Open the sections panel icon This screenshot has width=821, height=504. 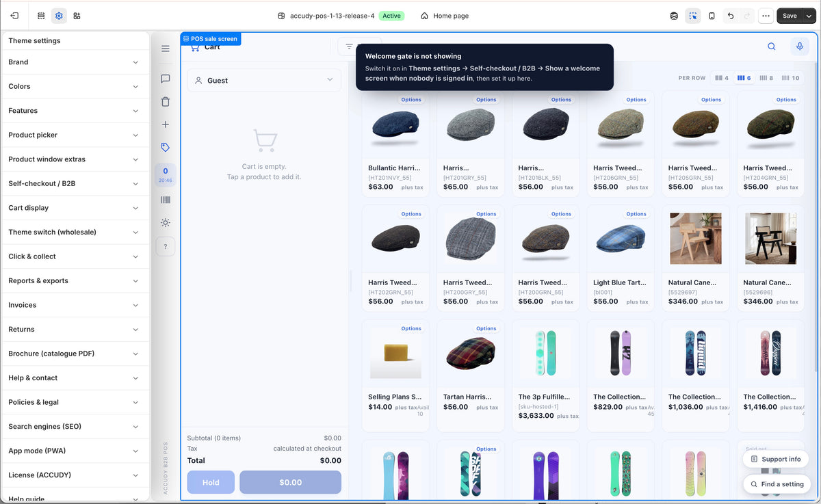(x=41, y=16)
